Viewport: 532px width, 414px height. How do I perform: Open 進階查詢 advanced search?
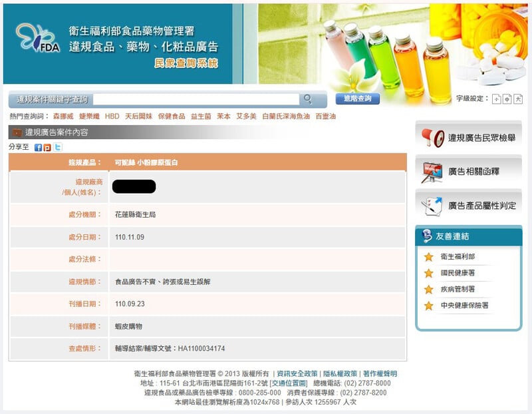(x=357, y=99)
